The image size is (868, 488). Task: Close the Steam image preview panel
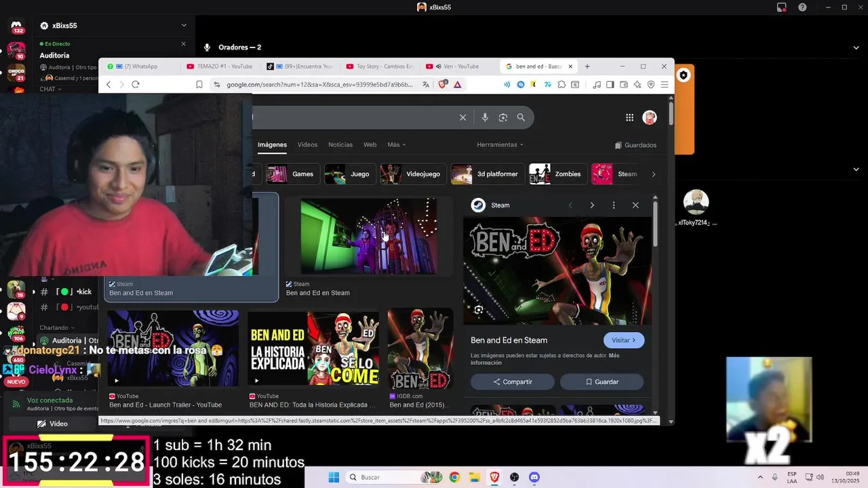pos(635,205)
